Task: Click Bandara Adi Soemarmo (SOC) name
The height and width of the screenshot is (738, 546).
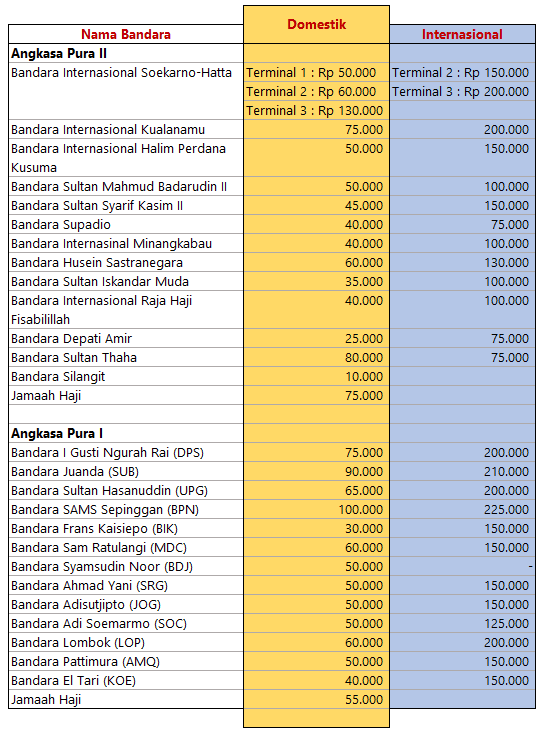Action: (99, 624)
